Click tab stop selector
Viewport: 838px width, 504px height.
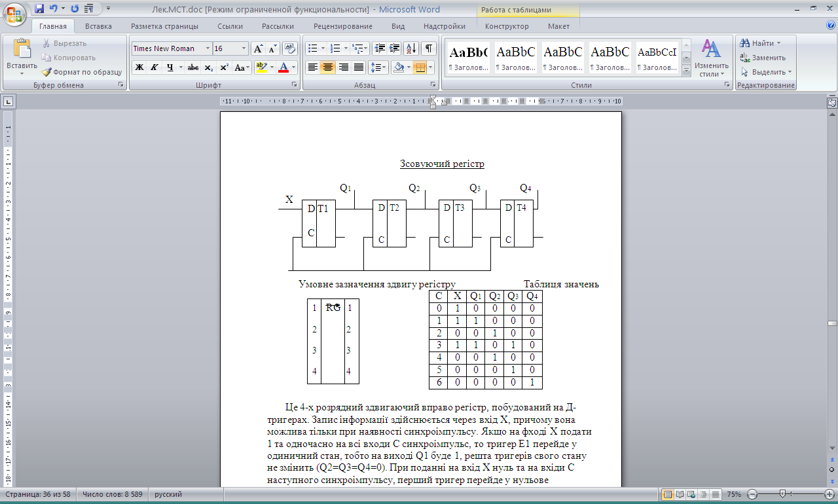pyautogui.click(x=9, y=101)
